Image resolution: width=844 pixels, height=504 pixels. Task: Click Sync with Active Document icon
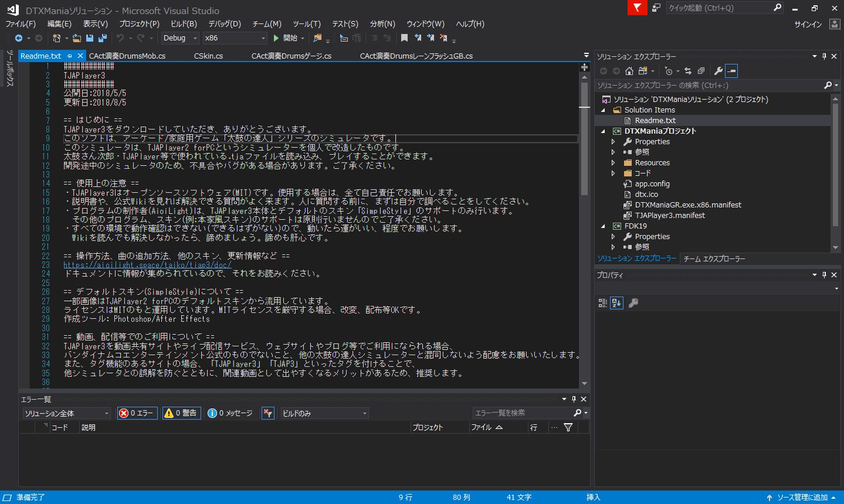click(688, 71)
